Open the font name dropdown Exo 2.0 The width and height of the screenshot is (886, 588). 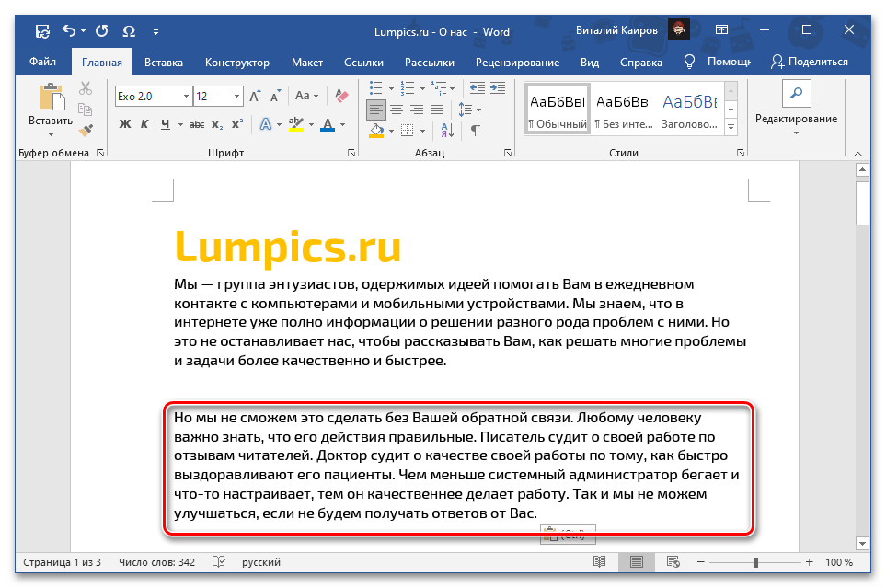(x=186, y=96)
